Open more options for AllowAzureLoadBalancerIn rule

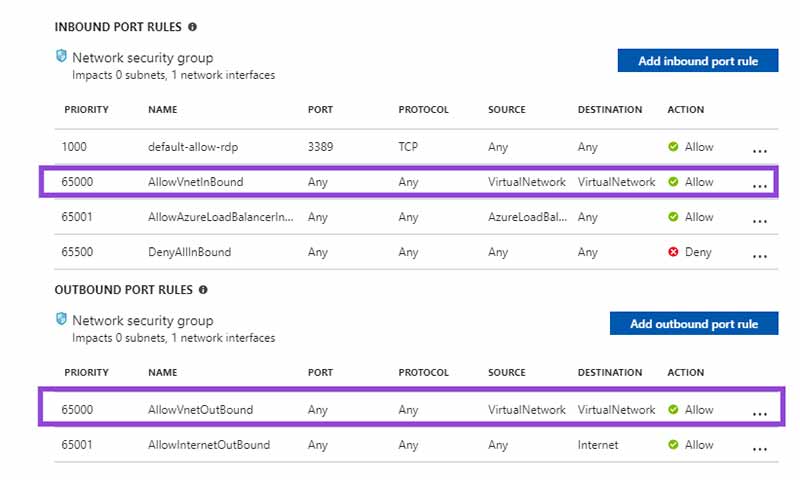[x=760, y=221]
